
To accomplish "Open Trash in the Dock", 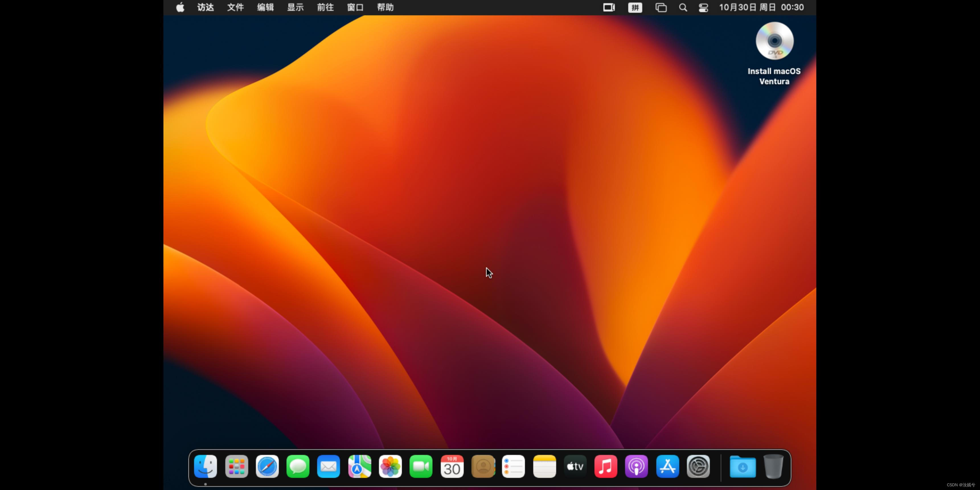I will coord(773,466).
